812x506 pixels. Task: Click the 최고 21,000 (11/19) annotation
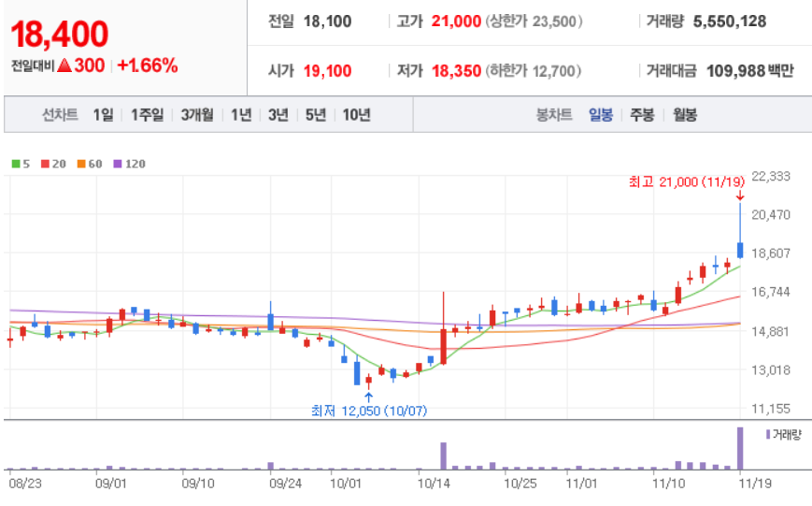tap(687, 181)
